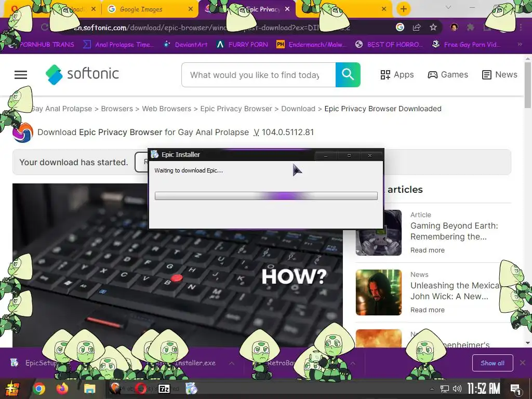Focus the Softonic search input field
532x399 pixels.
(x=259, y=75)
